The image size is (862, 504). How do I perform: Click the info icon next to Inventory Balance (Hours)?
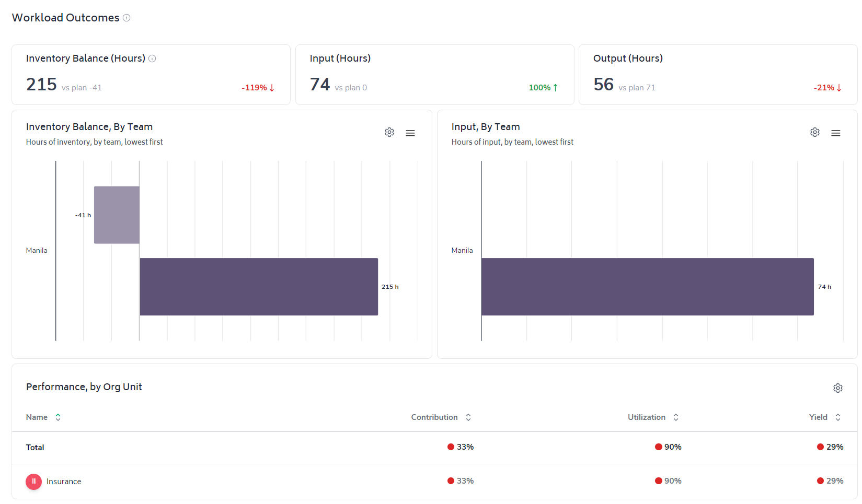click(152, 58)
